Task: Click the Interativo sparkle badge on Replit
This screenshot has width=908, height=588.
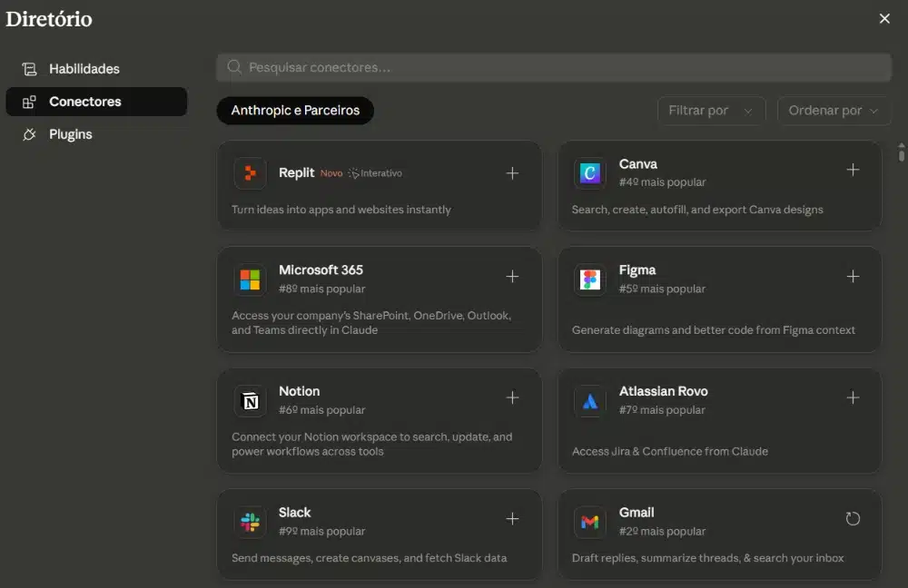Action: pyautogui.click(x=375, y=173)
